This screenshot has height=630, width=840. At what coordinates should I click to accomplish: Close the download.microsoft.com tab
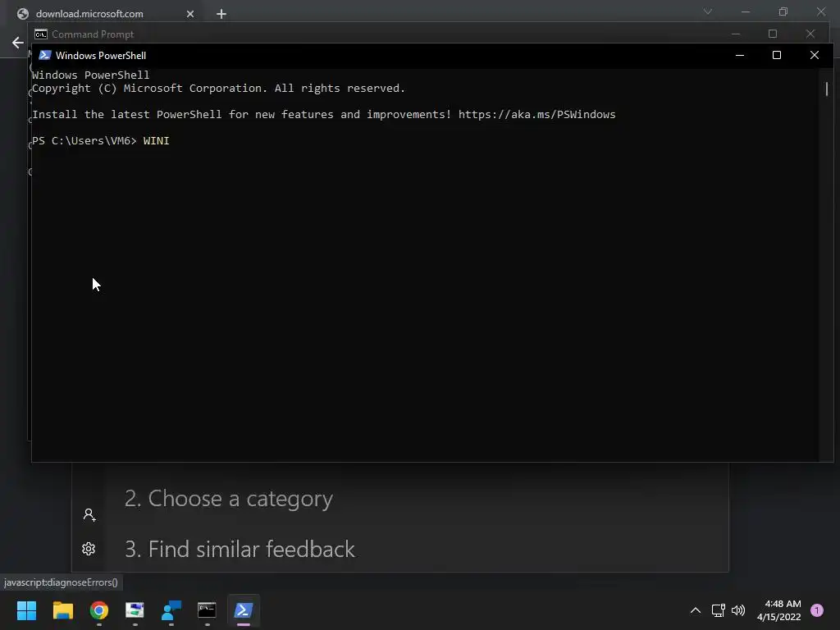190,14
